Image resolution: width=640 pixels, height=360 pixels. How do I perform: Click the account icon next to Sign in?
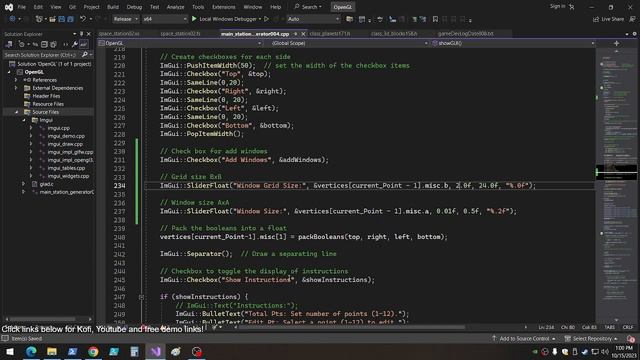click(572, 7)
